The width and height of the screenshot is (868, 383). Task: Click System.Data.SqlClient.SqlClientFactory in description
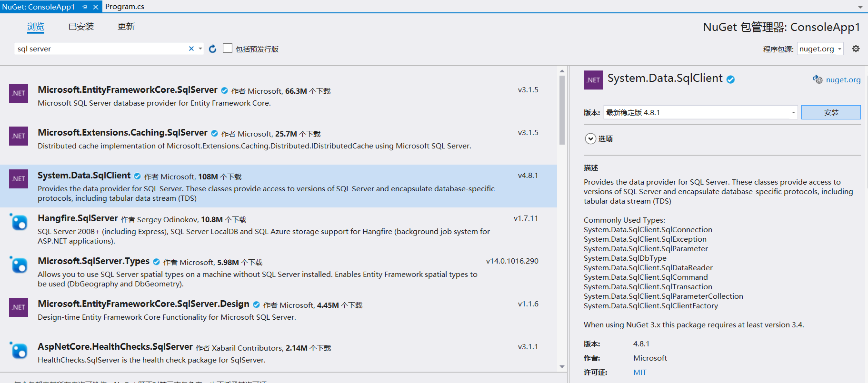click(x=651, y=306)
